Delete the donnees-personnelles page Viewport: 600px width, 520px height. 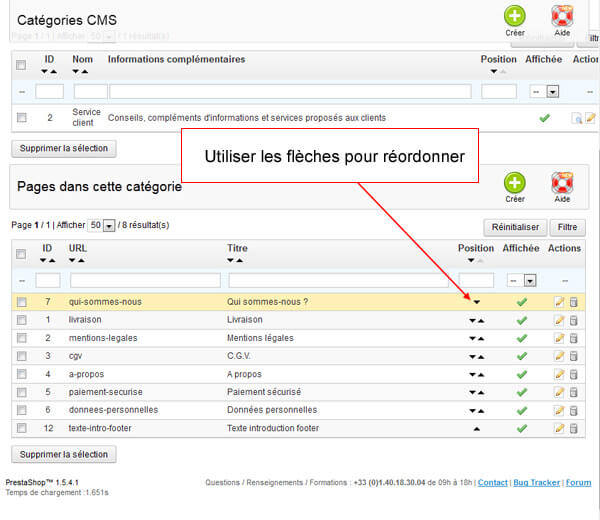point(573,411)
